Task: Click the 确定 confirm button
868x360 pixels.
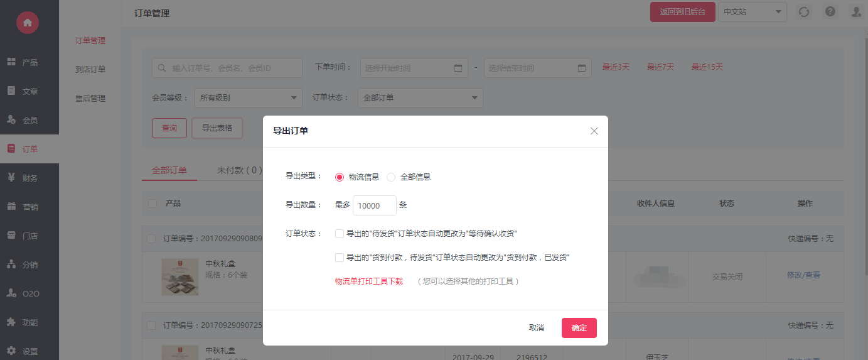Action: click(x=579, y=328)
